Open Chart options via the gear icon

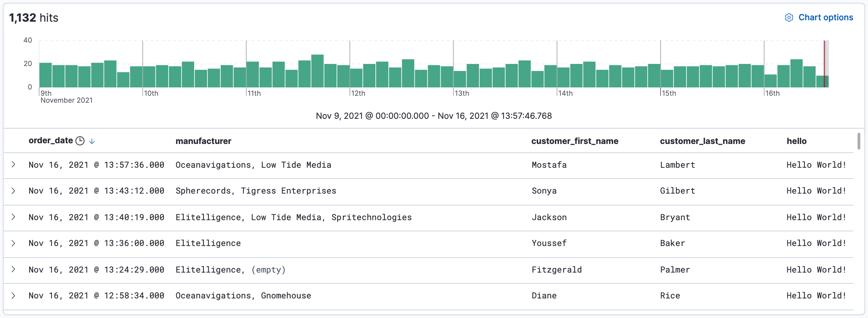click(x=789, y=17)
